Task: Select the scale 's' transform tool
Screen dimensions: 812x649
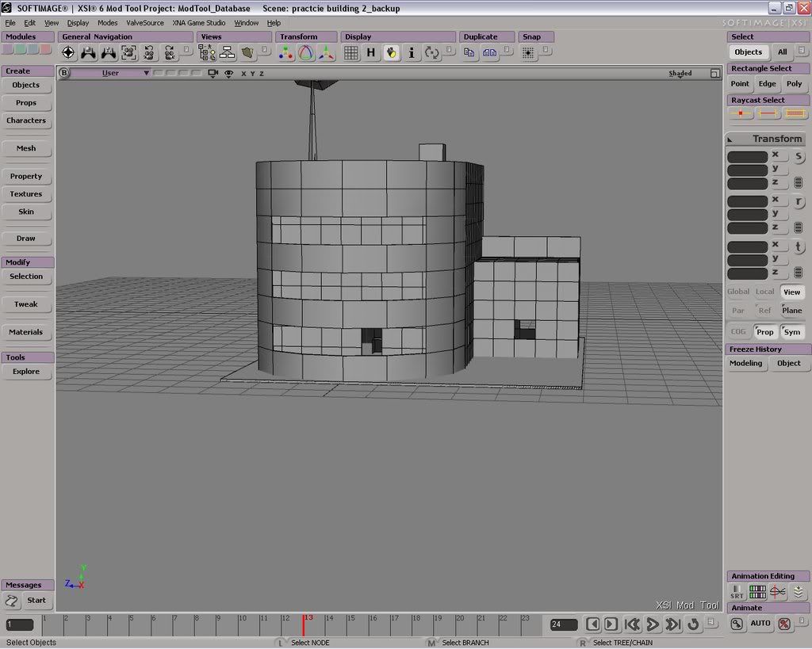Action: [799, 157]
